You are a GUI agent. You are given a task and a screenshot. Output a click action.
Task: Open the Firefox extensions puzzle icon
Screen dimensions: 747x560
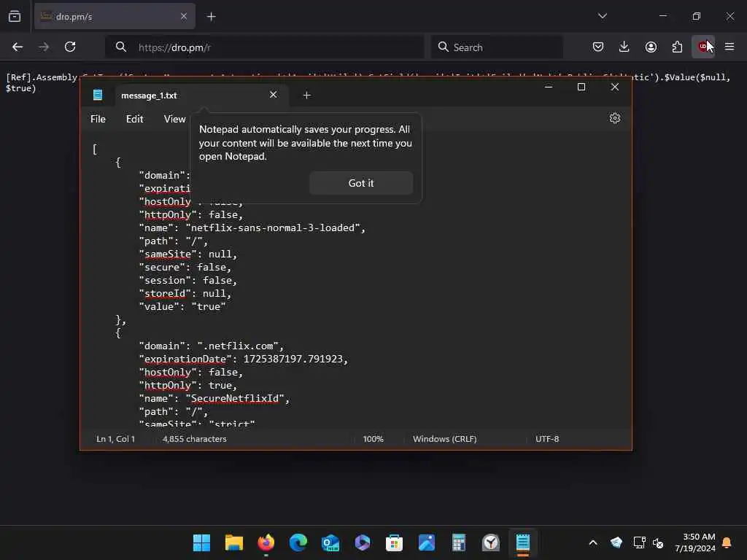[677, 47]
